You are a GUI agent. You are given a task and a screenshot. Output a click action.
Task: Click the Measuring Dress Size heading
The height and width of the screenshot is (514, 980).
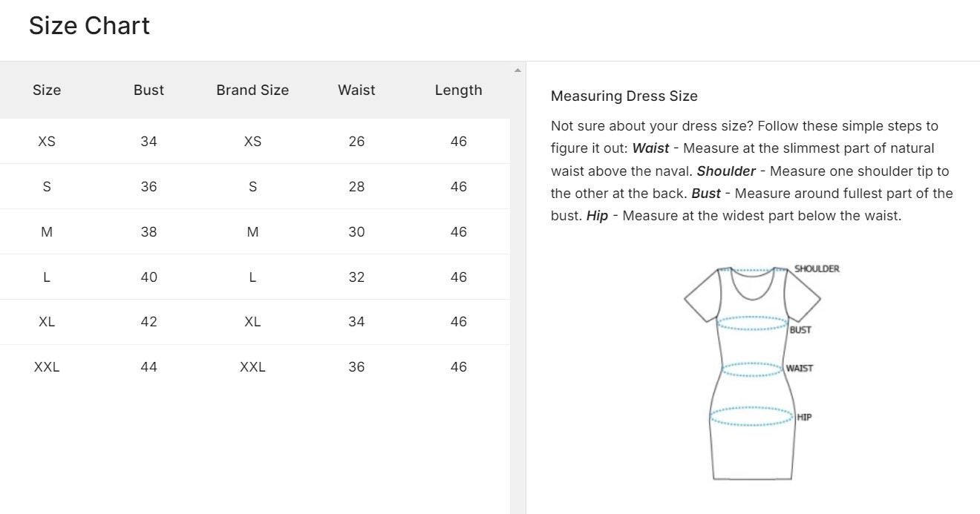(624, 96)
